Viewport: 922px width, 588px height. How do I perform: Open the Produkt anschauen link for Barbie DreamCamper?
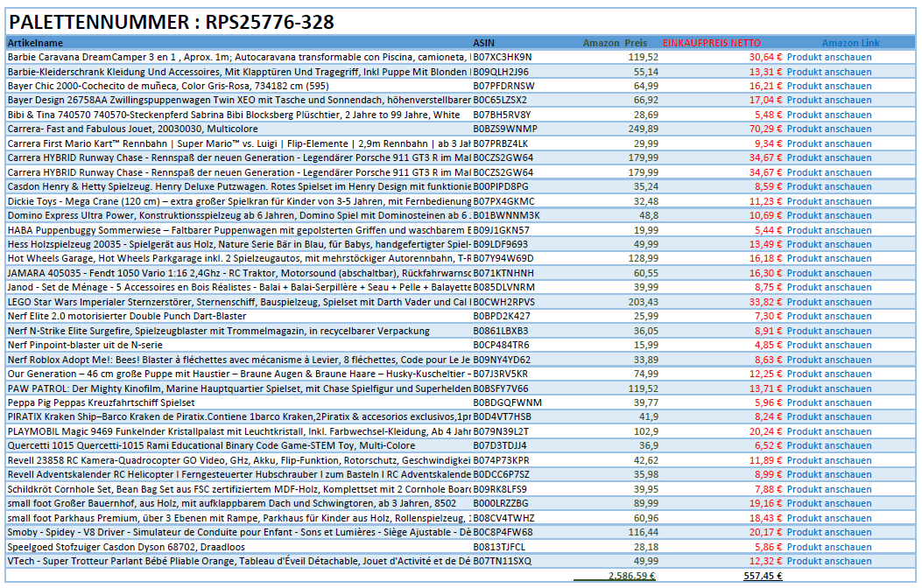click(828, 57)
